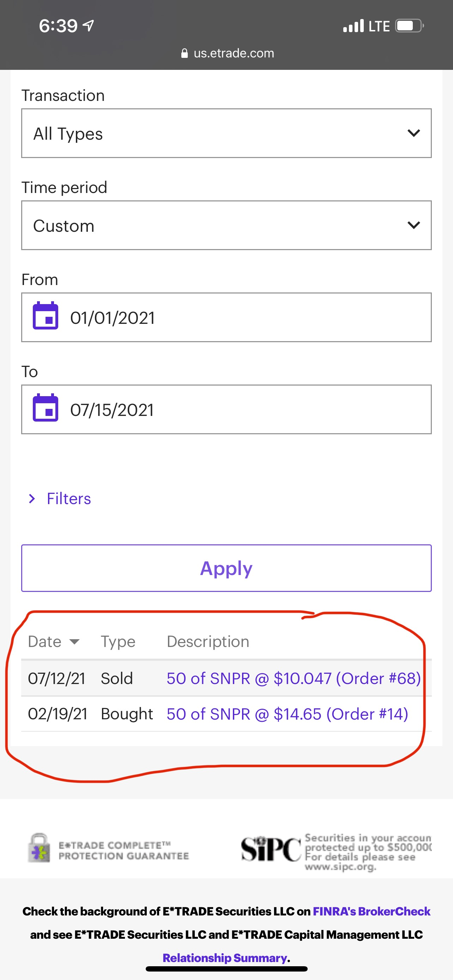Open the Bought SNPR Order #14 link

287,714
